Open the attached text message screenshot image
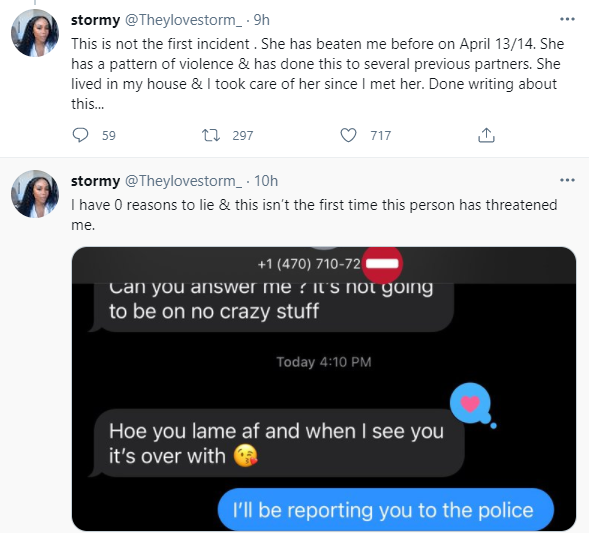Image resolution: width=589 pixels, height=533 pixels. [324, 389]
